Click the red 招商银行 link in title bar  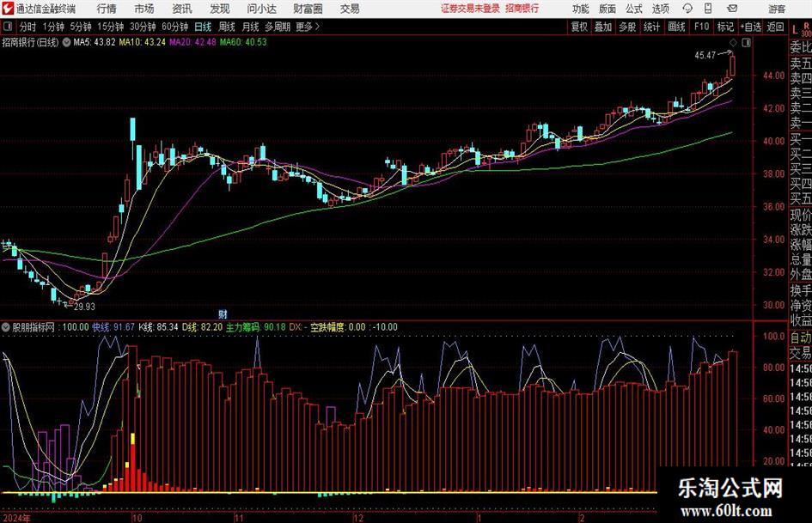point(522,9)
